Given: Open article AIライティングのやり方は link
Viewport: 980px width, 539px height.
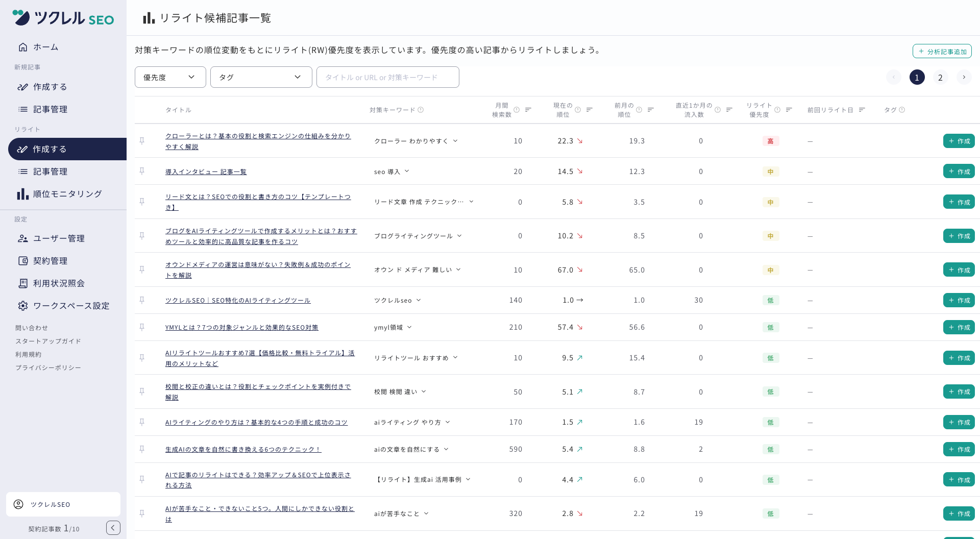Looking at the screenshot, I should (x=256, y=422).
